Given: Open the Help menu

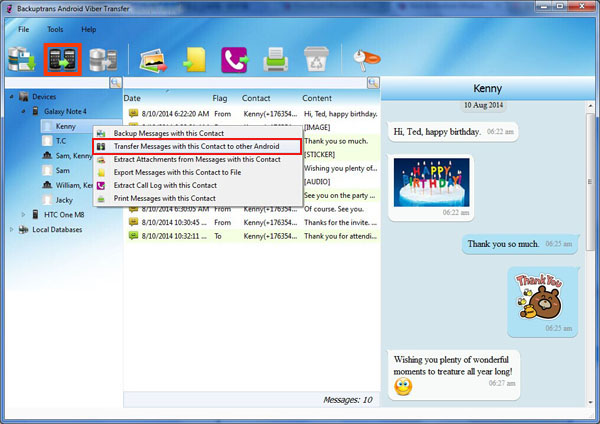Looking at the screenshot, I should [88, 29].
